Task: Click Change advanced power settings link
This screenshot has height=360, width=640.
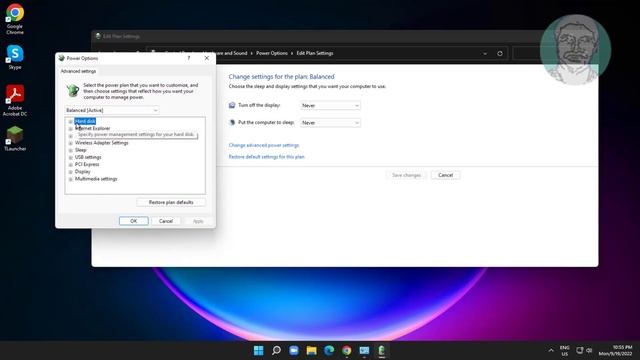Action: point(264,145)
